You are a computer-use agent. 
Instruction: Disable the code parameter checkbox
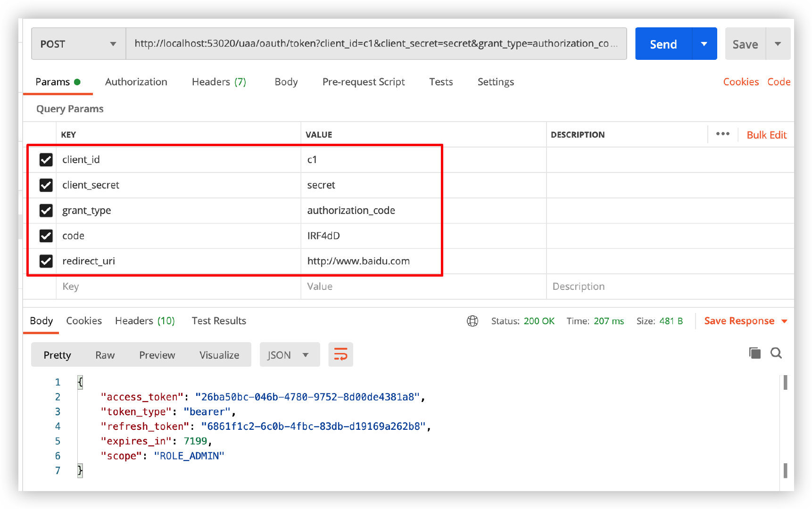pos(46,236)
